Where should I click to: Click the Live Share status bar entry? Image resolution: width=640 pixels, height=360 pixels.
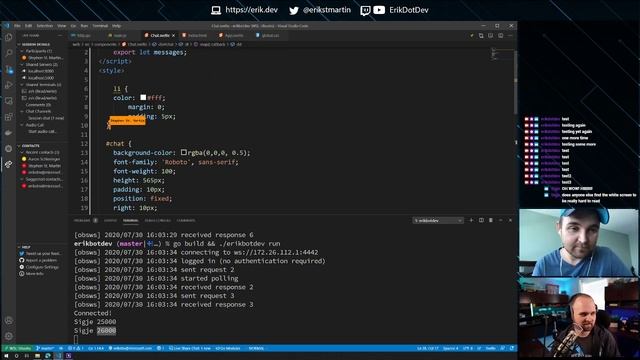click(x=190, y=348)
